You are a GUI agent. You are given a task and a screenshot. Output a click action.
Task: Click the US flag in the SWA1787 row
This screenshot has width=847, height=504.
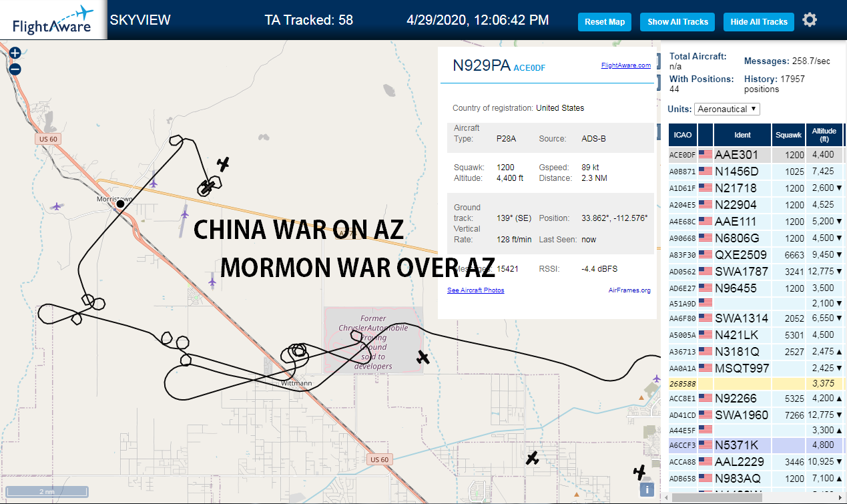705,272
